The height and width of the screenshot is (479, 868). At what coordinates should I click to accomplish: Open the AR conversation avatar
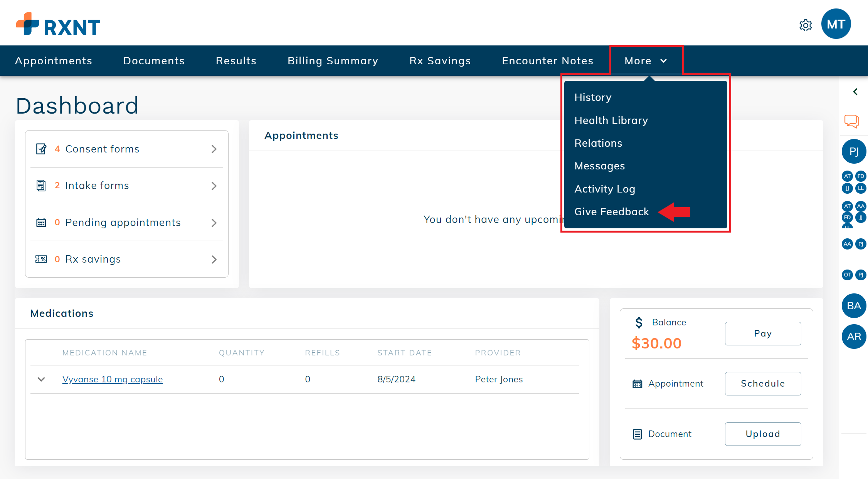[x=854, y=337]
